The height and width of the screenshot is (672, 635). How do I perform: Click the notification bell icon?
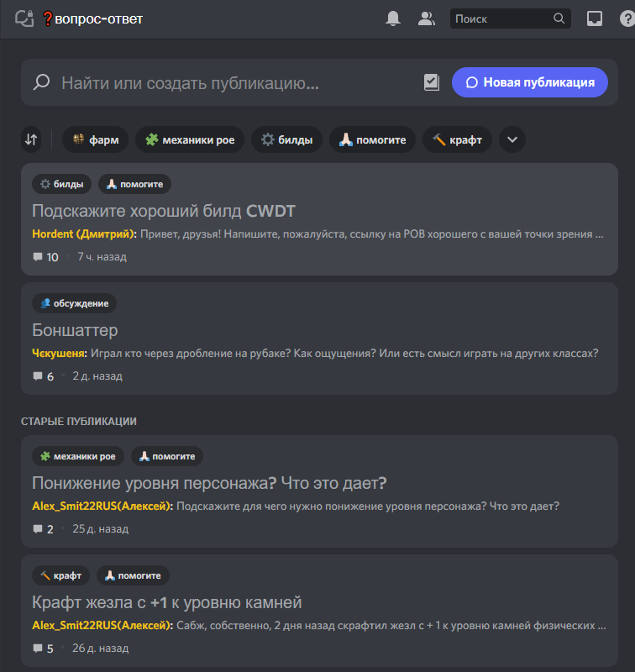[393, 18]
